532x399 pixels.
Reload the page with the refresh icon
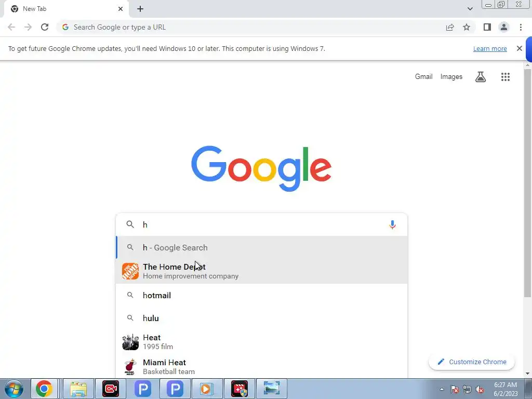click(x=45, y=27)
